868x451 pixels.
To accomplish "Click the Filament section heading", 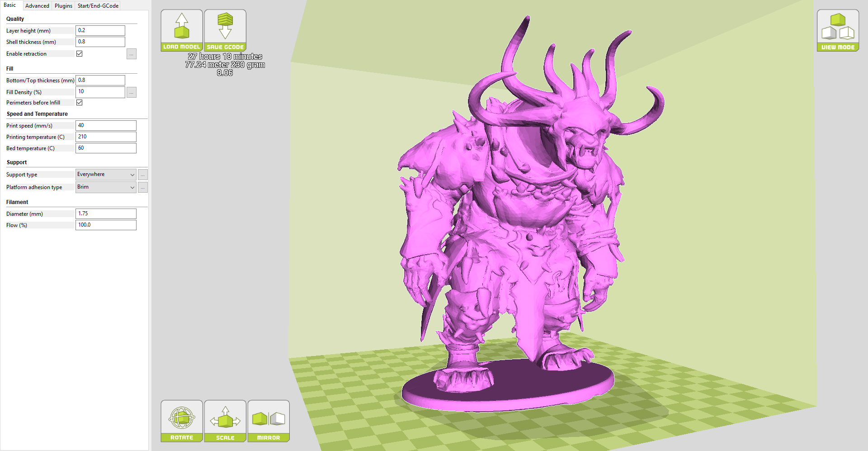I will click(x=17, y=202).
